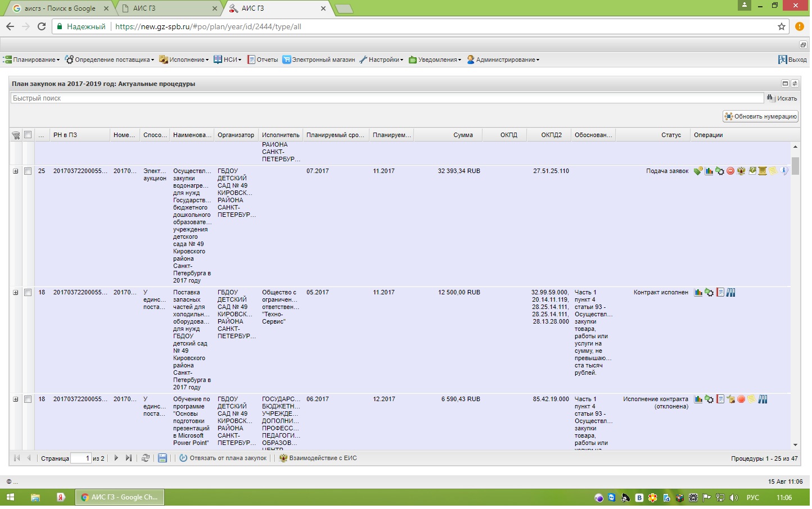
Task: Click the Выход logout link
Action: coord(792,60)
